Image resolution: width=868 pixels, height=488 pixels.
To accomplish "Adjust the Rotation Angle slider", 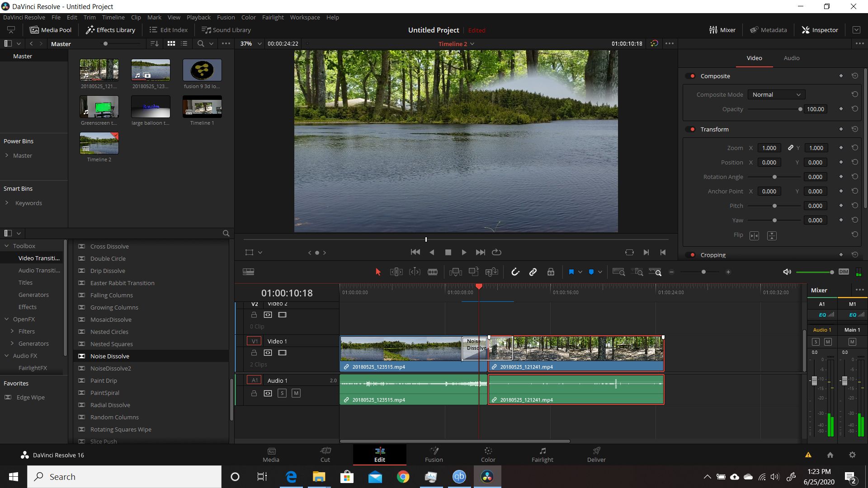I will [x=774, y=177].
